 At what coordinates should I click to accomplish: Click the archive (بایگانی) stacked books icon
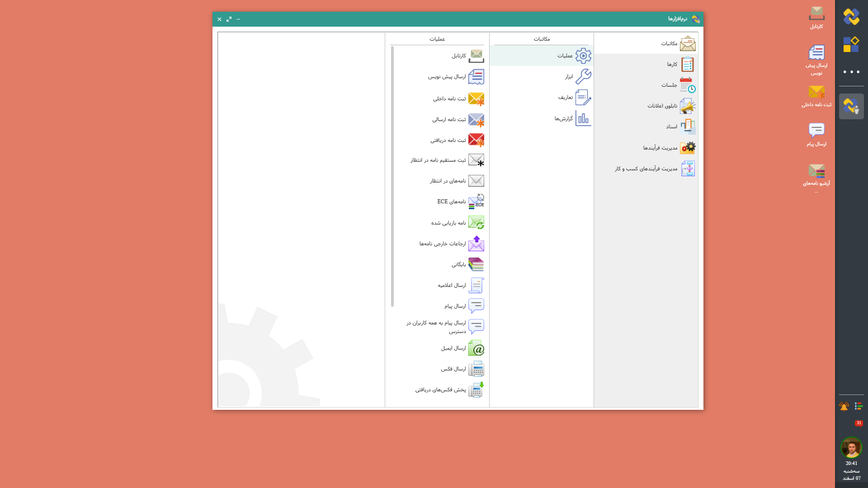(476, 264)
